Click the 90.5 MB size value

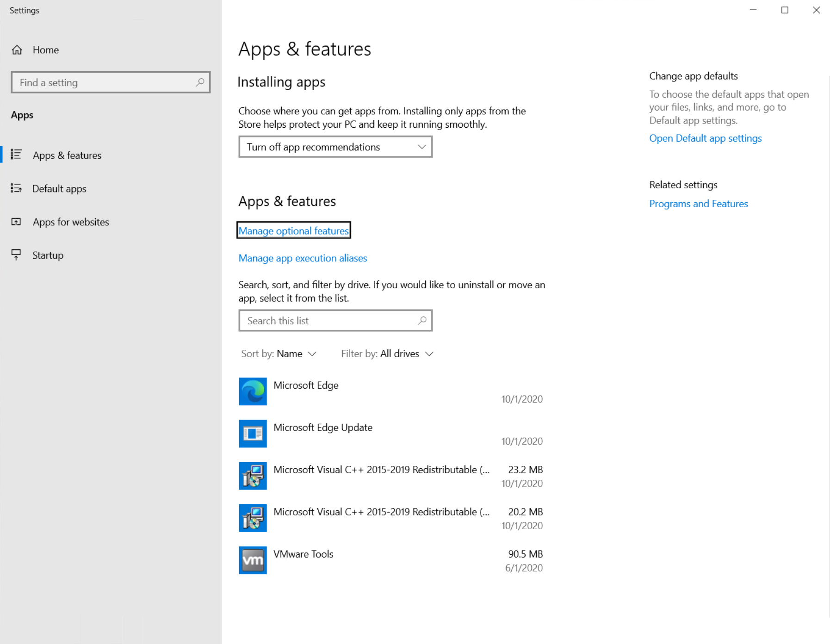pyautogui.click(x=526, y=554)
